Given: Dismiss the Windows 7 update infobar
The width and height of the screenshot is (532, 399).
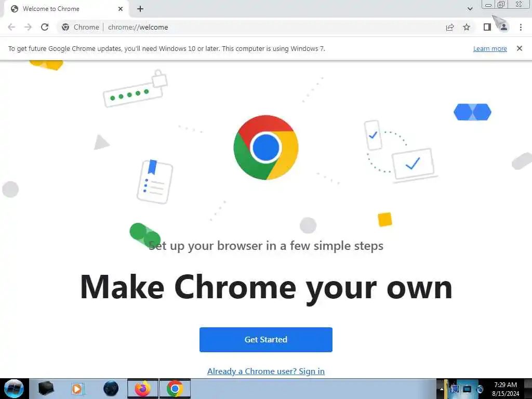Looking at the screenshot, I should (520, 48).
